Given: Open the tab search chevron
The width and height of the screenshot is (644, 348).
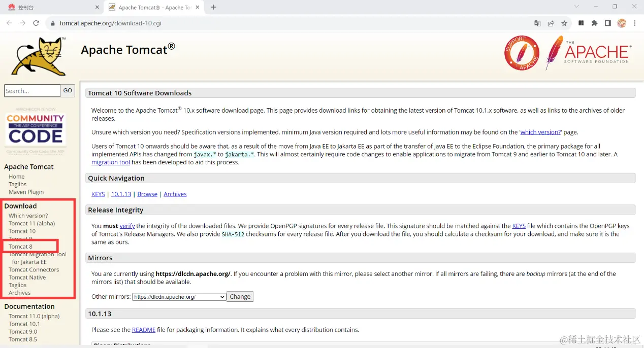Looking at the screenshot, I should coord(576,7).
